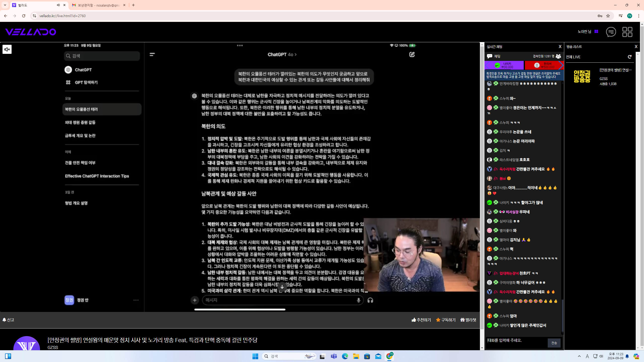Expand the ChatGPT 4o model chevron
This screenshot has height=362, width=644.
pyautogui.click(x=296, y=55)
